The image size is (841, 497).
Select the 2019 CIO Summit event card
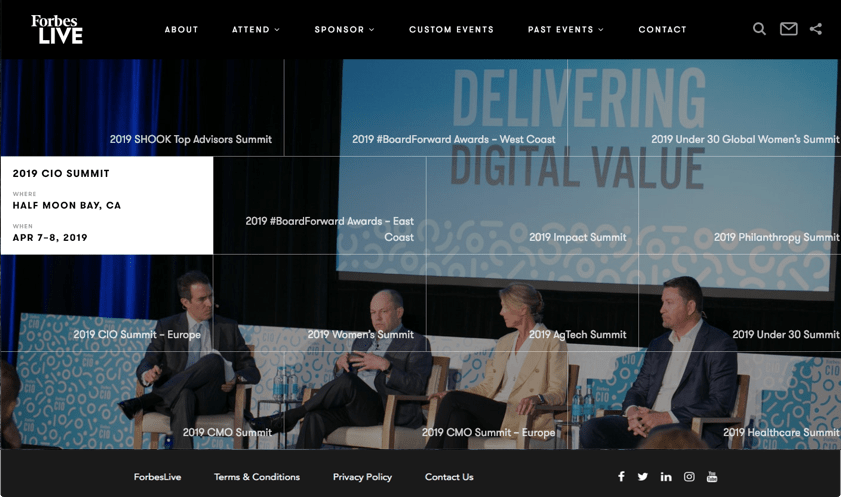pyautogui.click(x=107, y=205)
